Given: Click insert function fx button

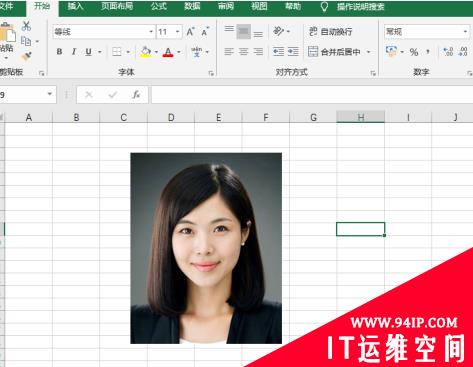Looking at the screenshot, I should tap(136, 95).
